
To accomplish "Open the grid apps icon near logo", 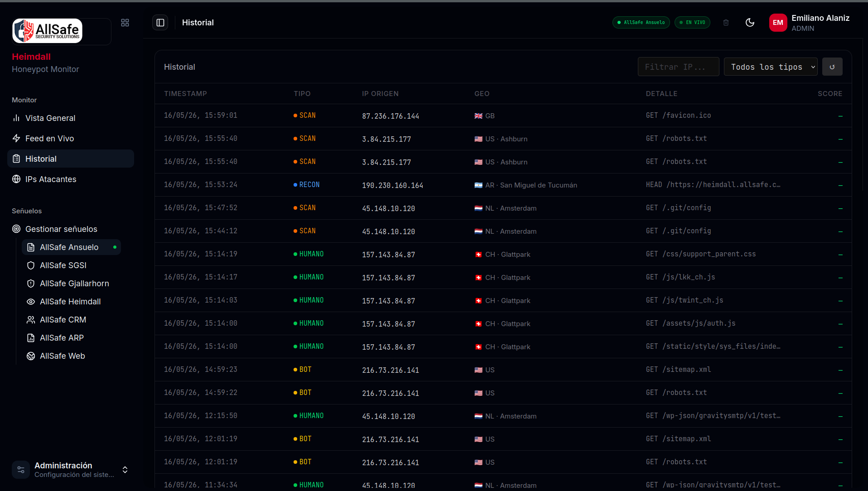I will 125,23.
